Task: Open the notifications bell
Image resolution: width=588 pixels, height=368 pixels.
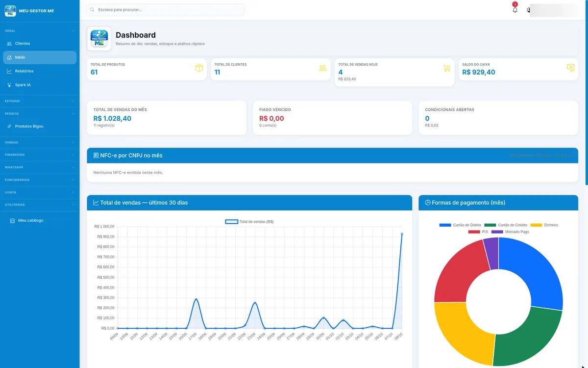Action: tap(515, 10)
